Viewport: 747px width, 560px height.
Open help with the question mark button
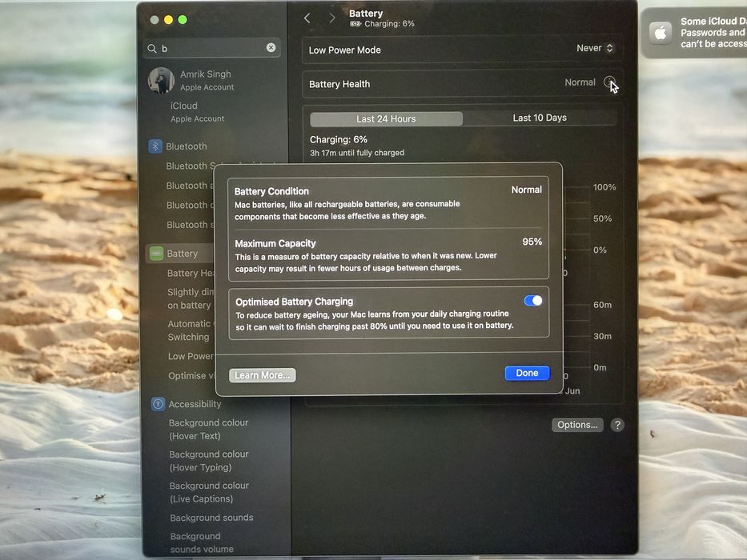point(617,425)
